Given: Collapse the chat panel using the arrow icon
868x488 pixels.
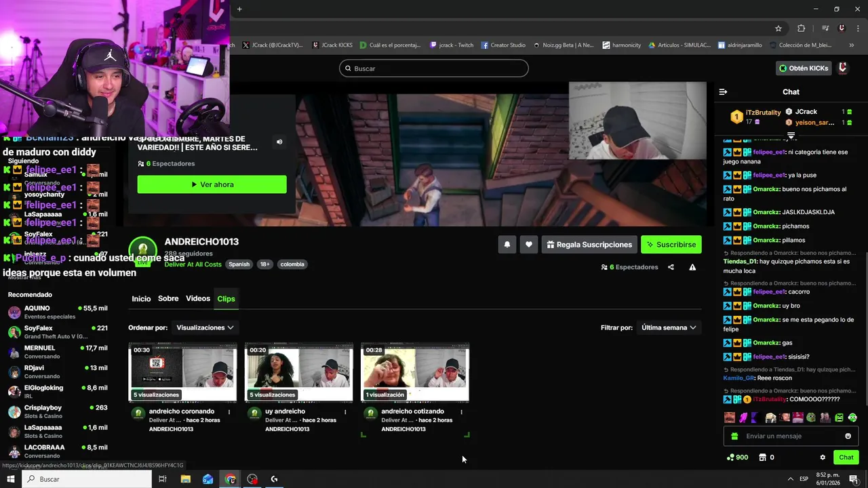Looking at the screenshot, I should tap(723, 91).
